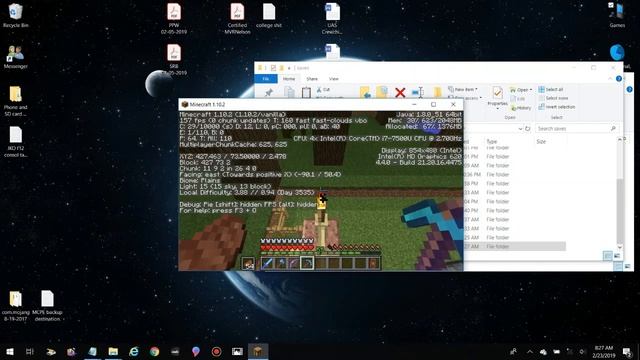Image resolution: width=640 pixels, height=360 pixels.
Task: Click the Explorer scrollbar down arrow
Action: point(620,247)
